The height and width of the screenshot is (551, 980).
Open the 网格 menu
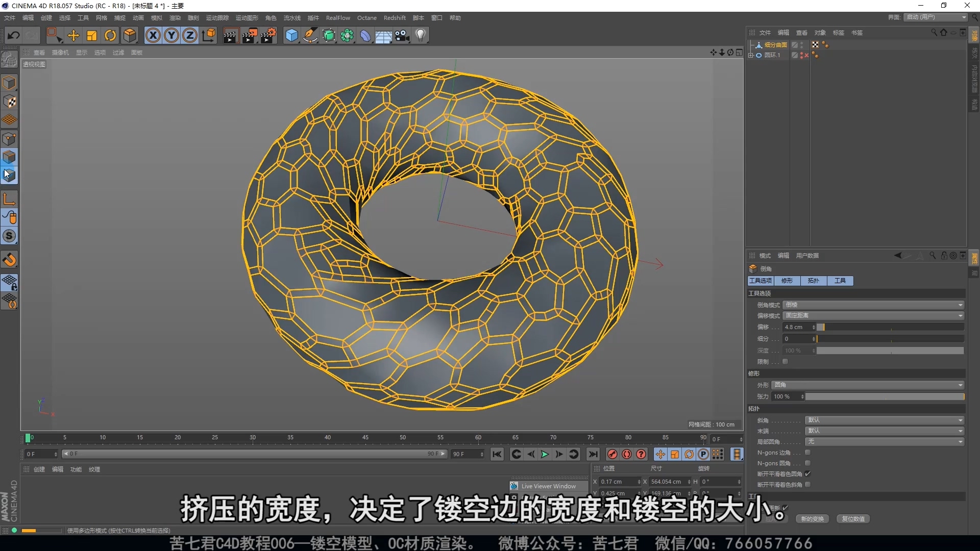coord(102,18)
